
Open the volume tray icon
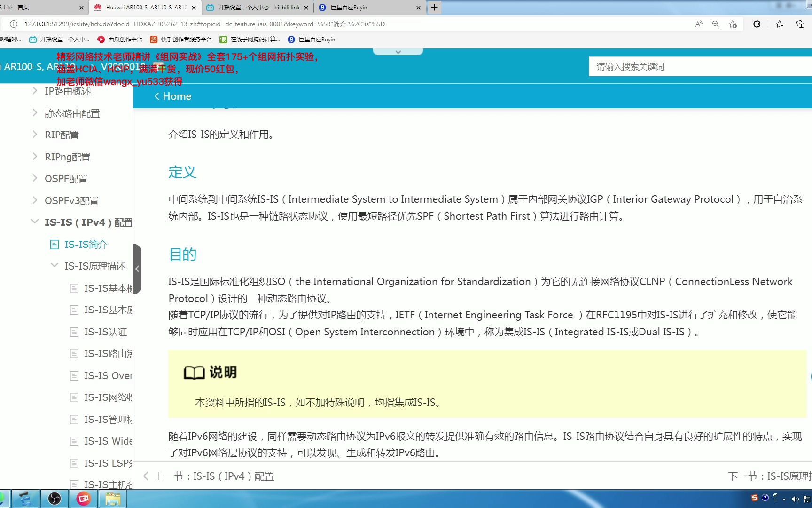(796, 499)
